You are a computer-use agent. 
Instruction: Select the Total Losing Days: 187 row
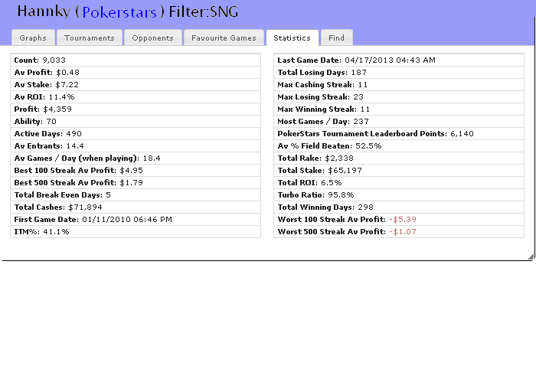(399, 73)
